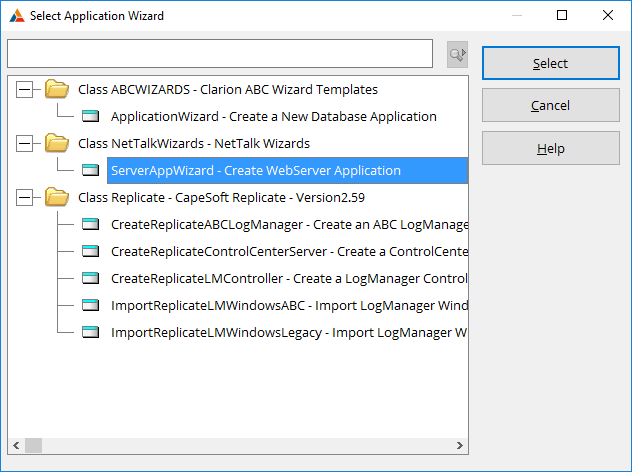Screen dimensions: 632x472
Task: Choose the CreateReplicateControlCenterServer wizard entry
Action: (288, 251)
